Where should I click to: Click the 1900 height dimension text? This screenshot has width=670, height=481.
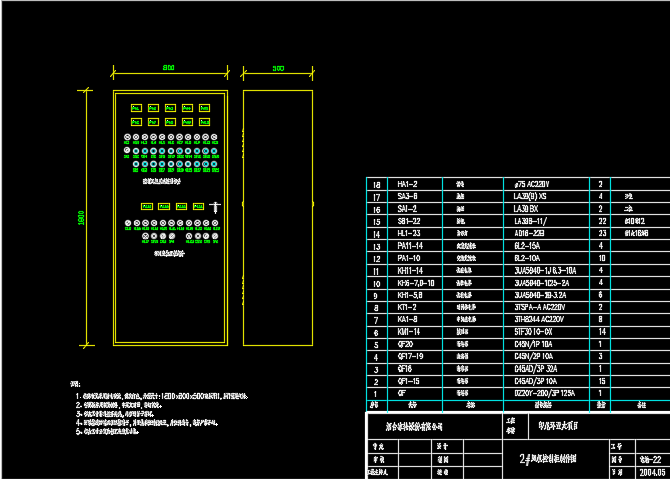tap(82, 220)
